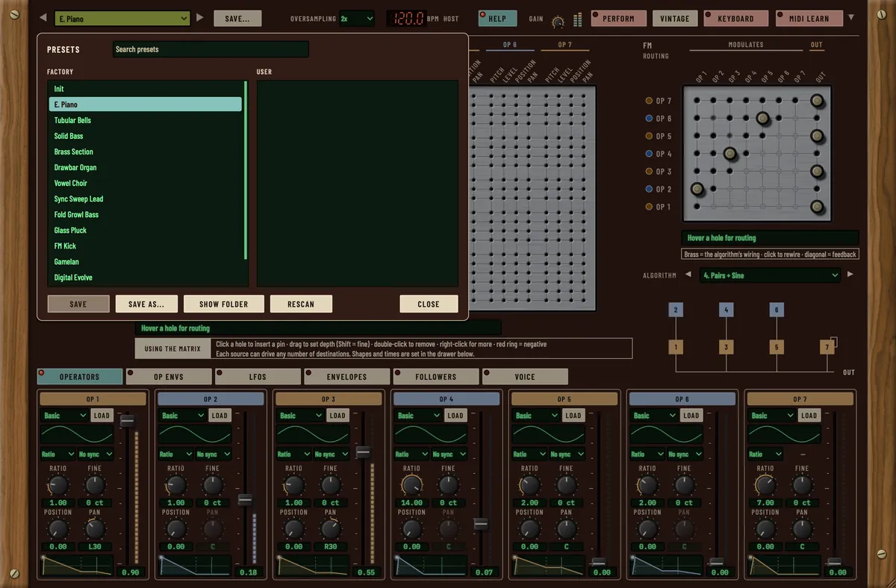This screenshot has height=588, width=896.
Task: Close the presets dialog with CLOSE
Action: tap(429, 304)
